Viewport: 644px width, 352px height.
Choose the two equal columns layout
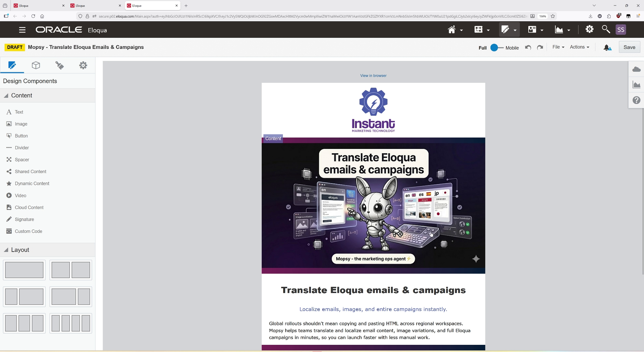coord(71,270)
